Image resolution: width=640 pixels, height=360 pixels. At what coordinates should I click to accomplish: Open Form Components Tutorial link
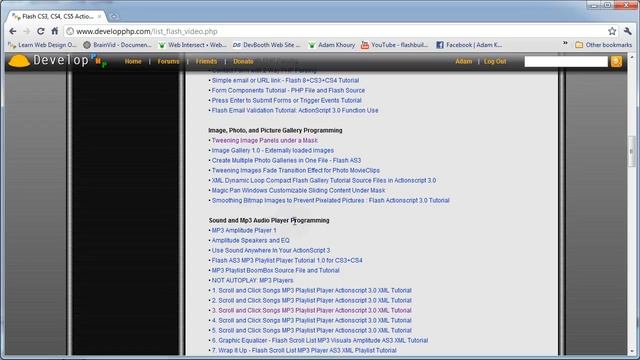pyautogui.click(x=288, y=90)
